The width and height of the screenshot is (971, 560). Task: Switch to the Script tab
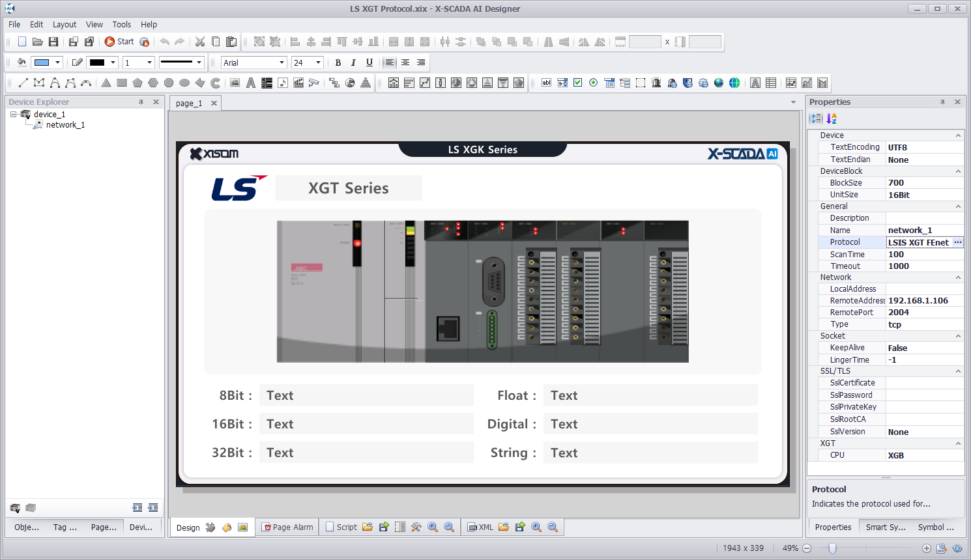341,527
